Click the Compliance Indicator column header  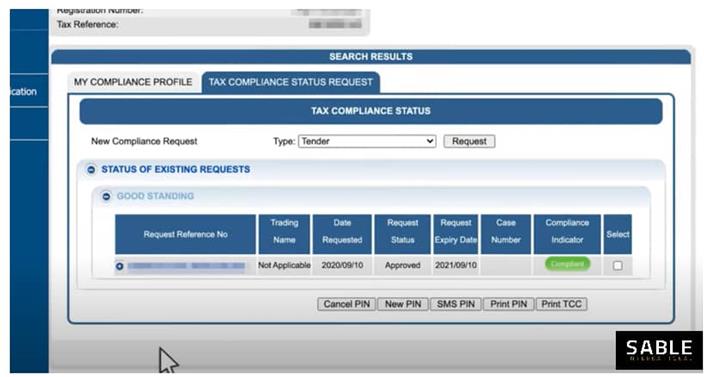pos(567,234)
